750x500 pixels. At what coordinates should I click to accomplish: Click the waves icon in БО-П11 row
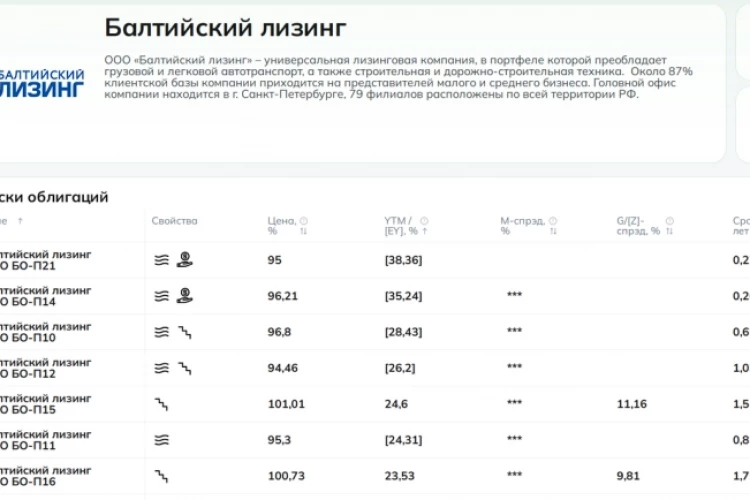click(162, 440)
